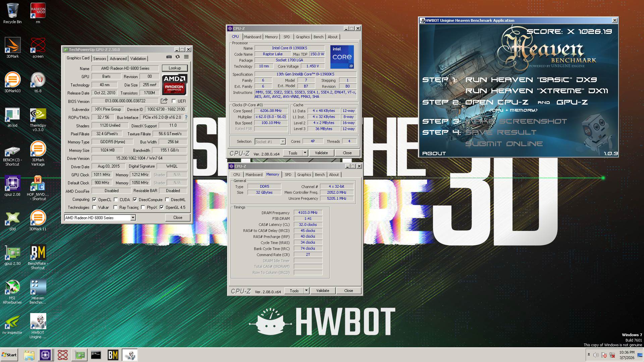The width and height of the screenshot is (644, 362).
Task: Open Tools dropdown arrow in CPU-Z CPU window
Action: coord(305,153)
